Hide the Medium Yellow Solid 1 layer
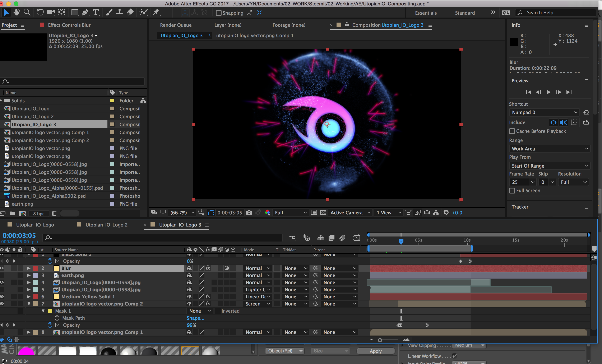Image resolution: width=602 pixels, height=364 pixels. [x=2, y=297]
